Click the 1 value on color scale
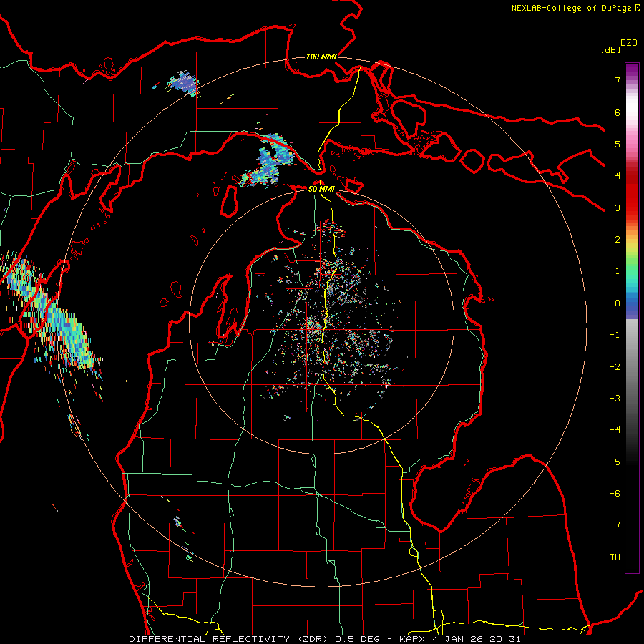Viewport: 644px width, 644px height. click(618, 271)
